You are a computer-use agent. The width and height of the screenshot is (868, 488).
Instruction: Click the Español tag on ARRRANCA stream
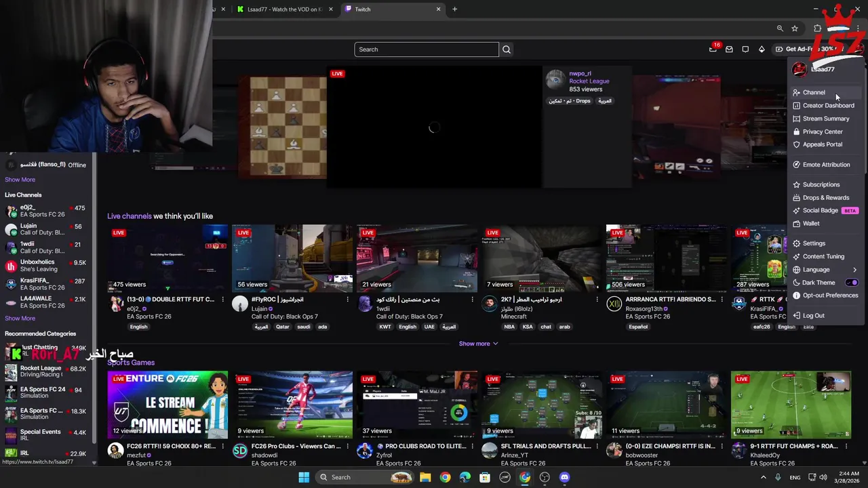(x=638, y=327)
